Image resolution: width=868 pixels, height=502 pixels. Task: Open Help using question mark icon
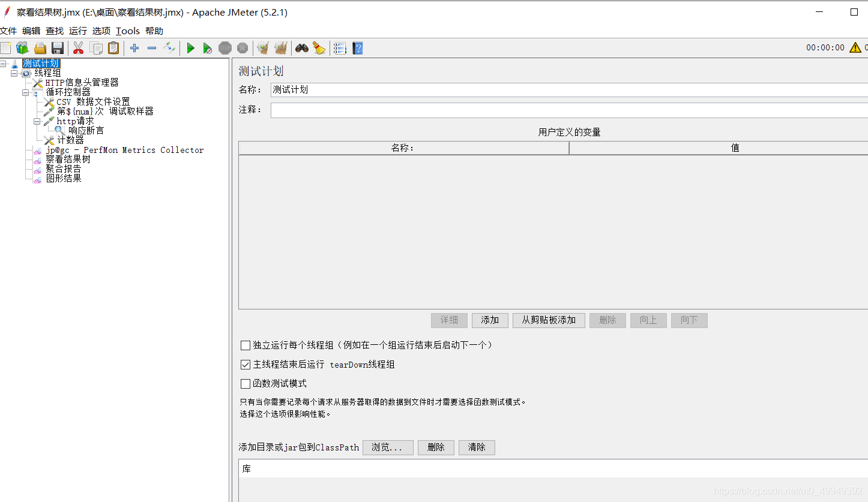[x=358, y=48]
